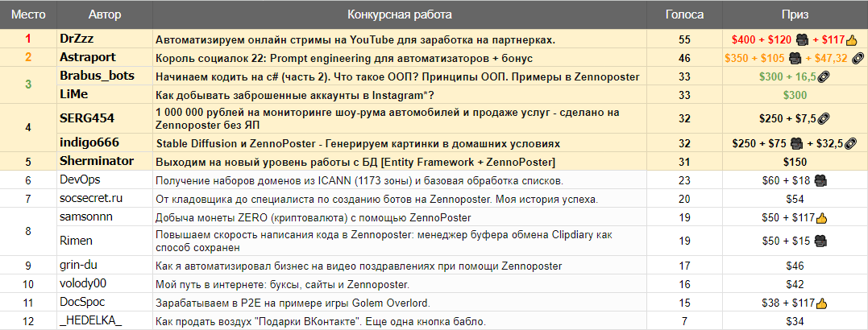Click the chain link icon in Astraport's prize
This screenshot has height=330, width=868.
tap(858, 58)
